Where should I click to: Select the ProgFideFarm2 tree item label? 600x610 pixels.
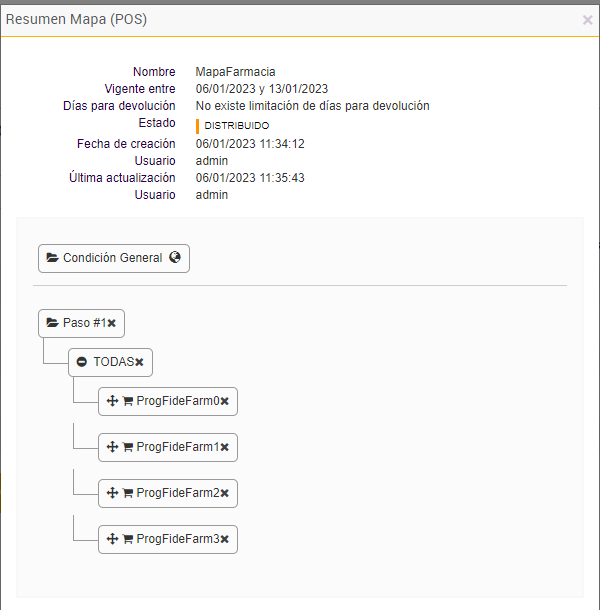178,493
